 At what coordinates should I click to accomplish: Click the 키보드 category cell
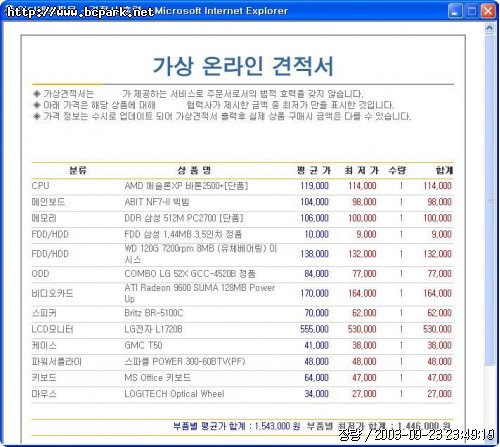point(44,378)
